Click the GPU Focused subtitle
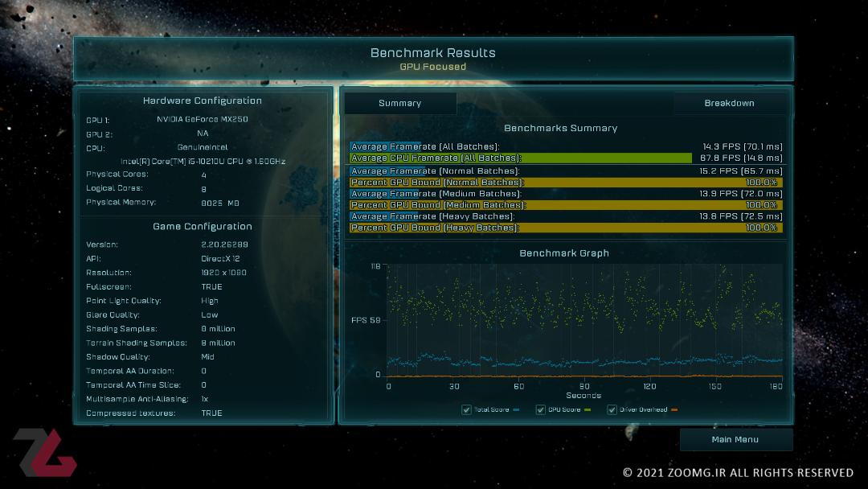The image size is (868, 489). point(433,67)
